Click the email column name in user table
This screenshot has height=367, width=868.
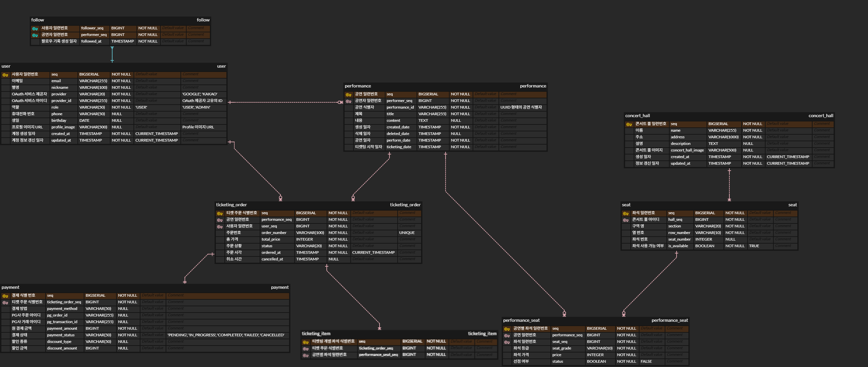[x=56, y=81]
